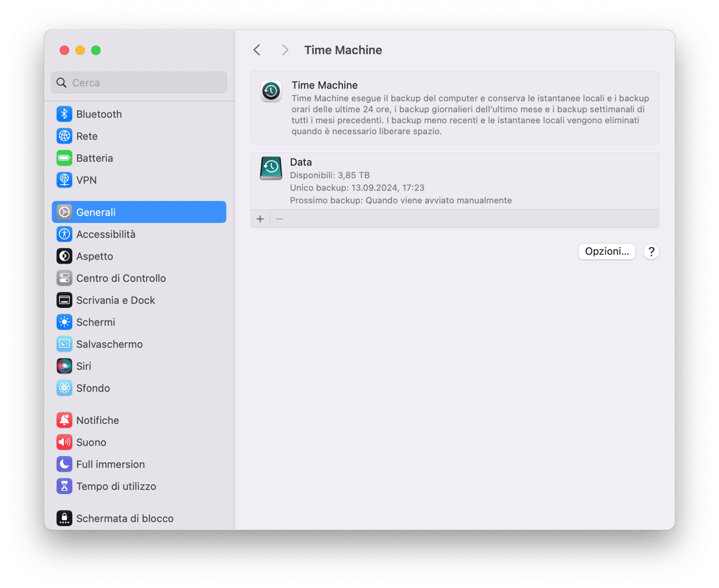Click the Time Machine description heading
Image resolution: width=719 pixels, height=588 pixels.
[x=325, y=85]
